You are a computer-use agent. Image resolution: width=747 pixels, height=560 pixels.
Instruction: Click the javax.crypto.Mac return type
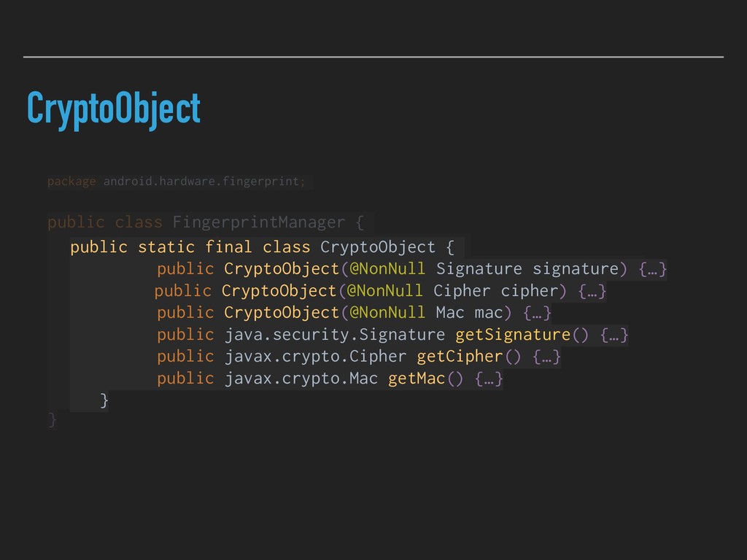(x=301, y=378)
